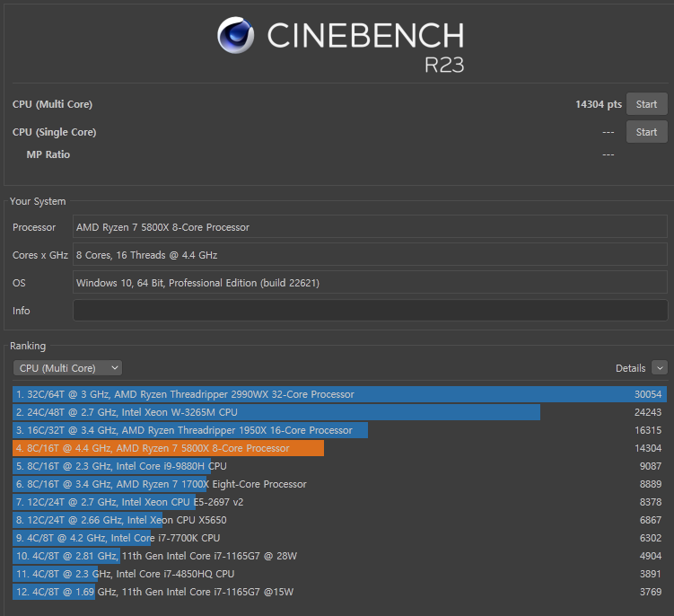Click the Details label in Ranking
The height and width of the screenshot is (616, 674).
[630, 368]
